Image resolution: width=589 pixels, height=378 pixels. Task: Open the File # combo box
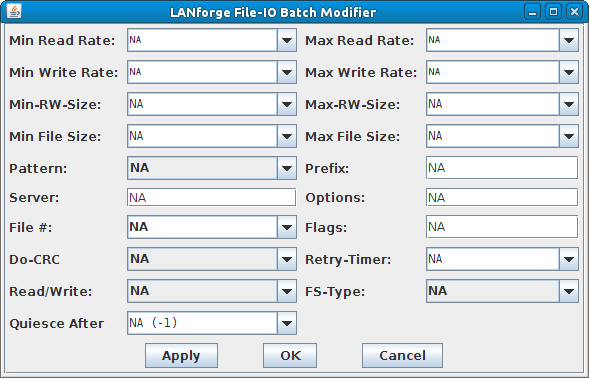pos(212,227)
